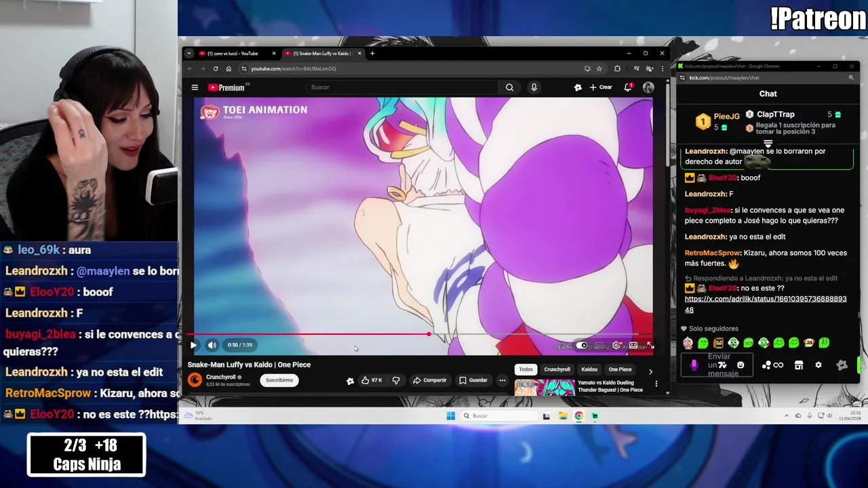Close the zoro vs lucci browser tab
This screenshot has width=868, height=488.
click(274, 54)
